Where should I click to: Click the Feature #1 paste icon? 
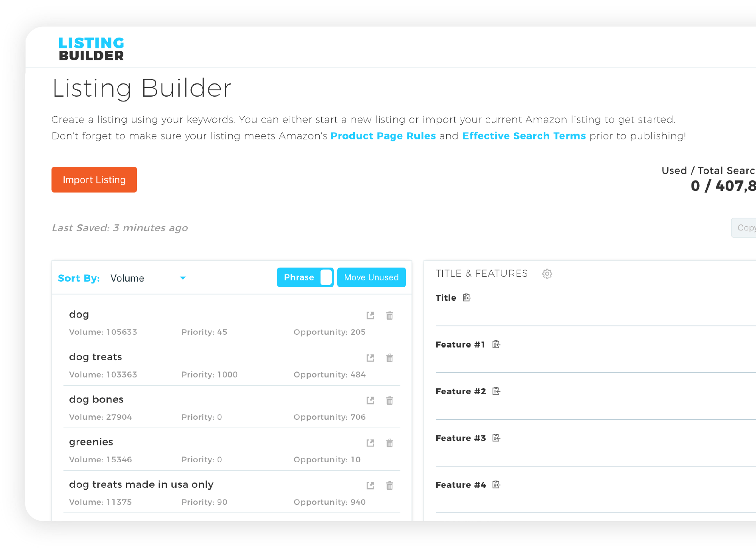click(496, 344)
